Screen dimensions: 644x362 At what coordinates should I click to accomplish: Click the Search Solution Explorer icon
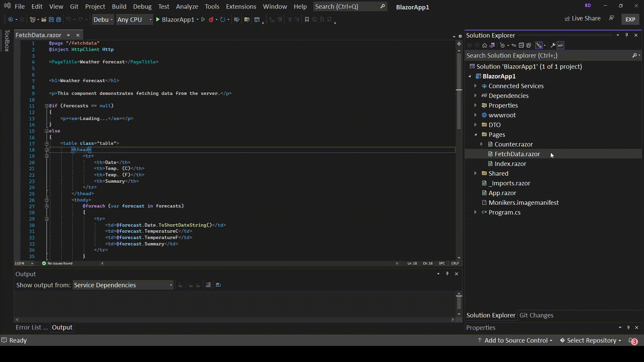tap(635, 55)
